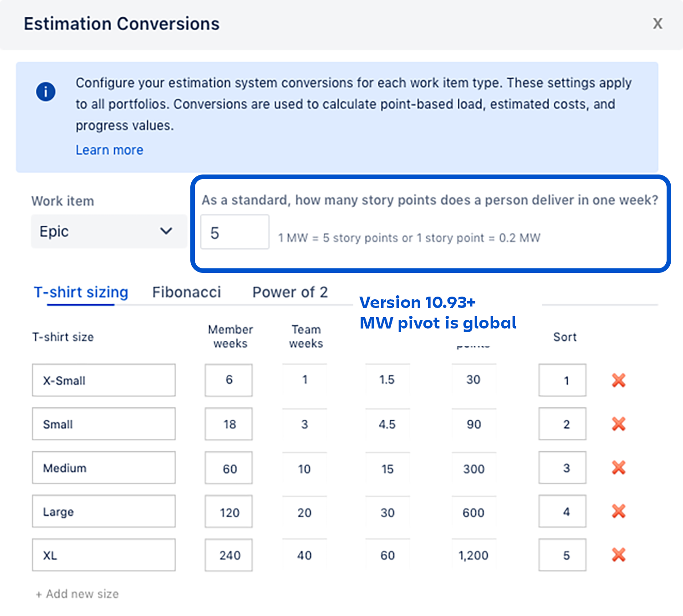Close the Estimation Conversions dialog

658,24
